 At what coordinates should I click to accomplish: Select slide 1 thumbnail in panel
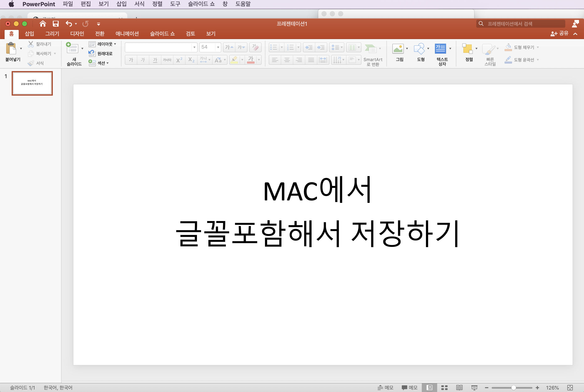click(32, 83)
